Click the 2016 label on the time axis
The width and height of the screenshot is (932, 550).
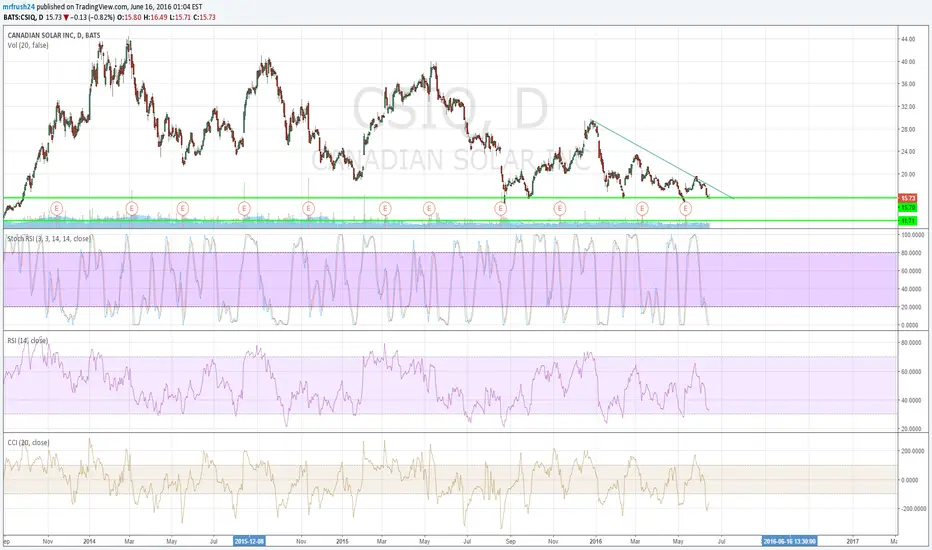tap(596, 541)
